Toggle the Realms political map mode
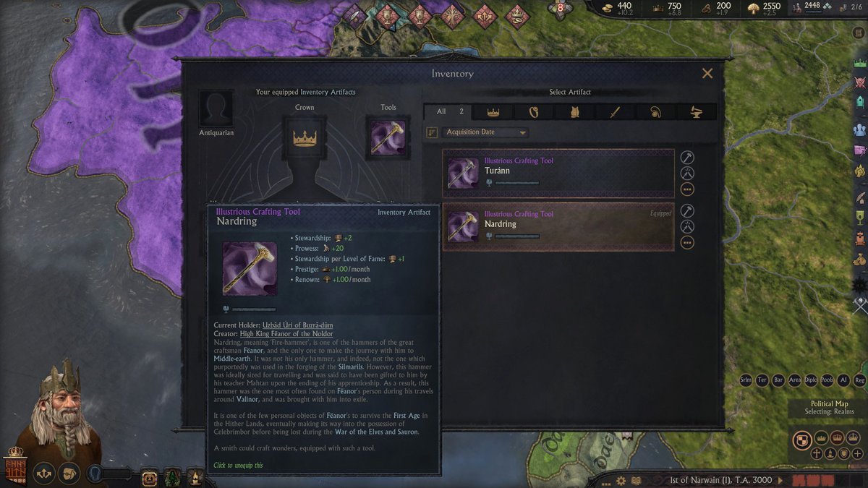The width and height of the screenshot is (868, 488). point(802,440)
